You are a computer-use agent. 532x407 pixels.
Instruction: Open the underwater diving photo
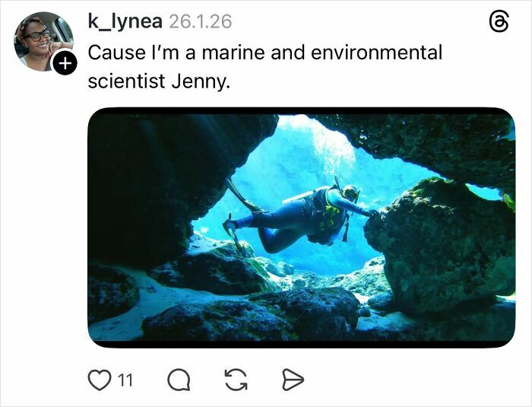pyautogui.click(x=301, y=227)
